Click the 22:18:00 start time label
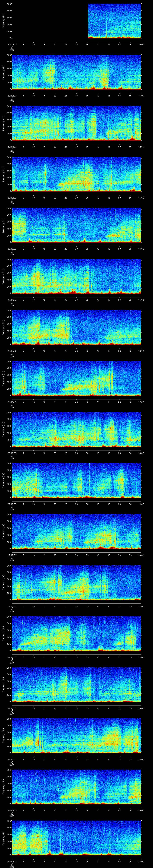Screen dimensions: 153x868 point(12,504)
